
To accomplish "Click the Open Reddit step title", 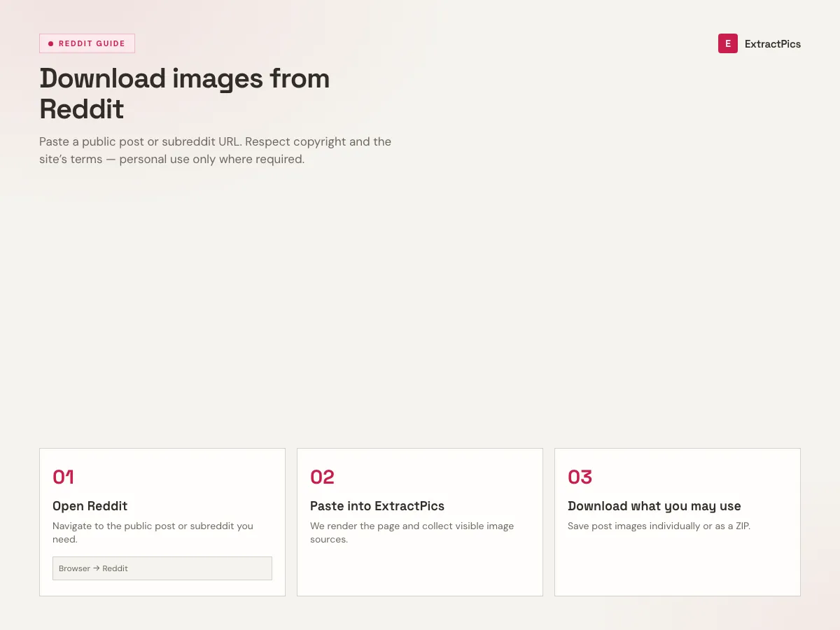I will [90, 506].
